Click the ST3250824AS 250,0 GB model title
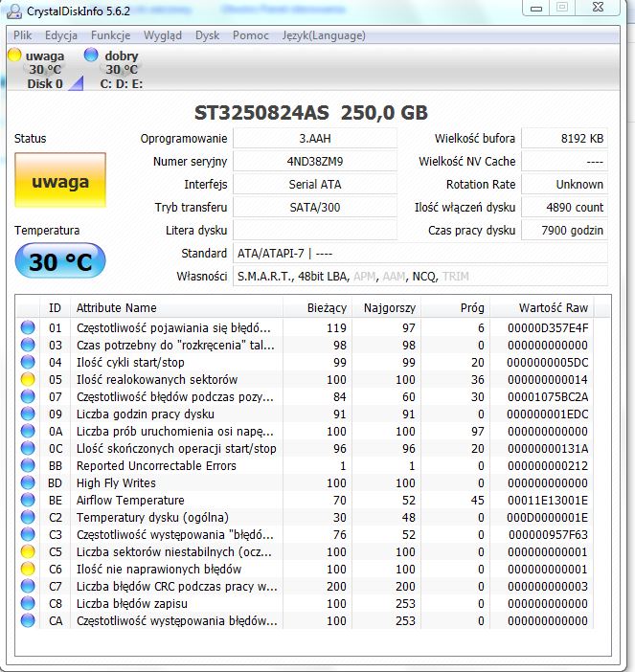Viewport: 635px width, 672px height. [x=311, y=113]
